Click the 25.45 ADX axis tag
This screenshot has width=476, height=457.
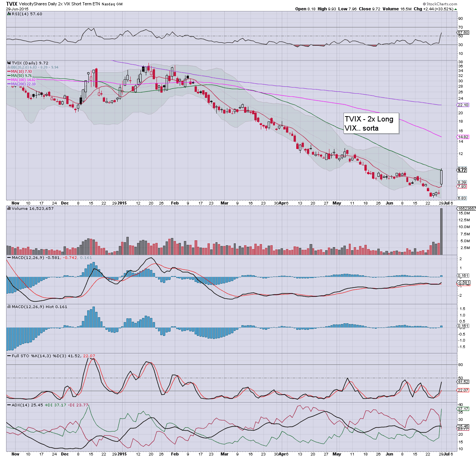tap(463, 426)
